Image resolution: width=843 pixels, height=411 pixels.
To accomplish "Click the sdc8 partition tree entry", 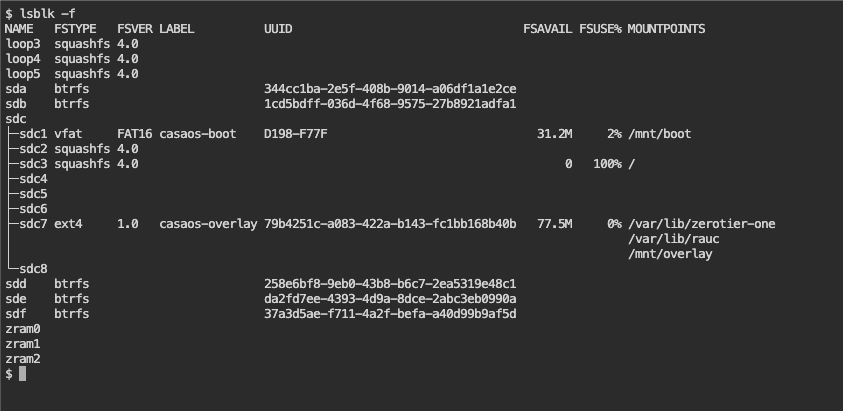I will point(33,268).
